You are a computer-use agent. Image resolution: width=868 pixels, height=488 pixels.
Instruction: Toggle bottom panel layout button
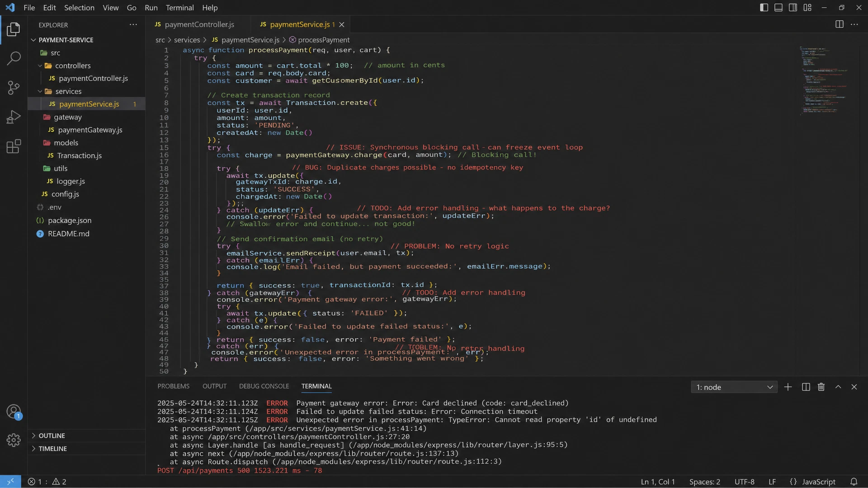778,8
